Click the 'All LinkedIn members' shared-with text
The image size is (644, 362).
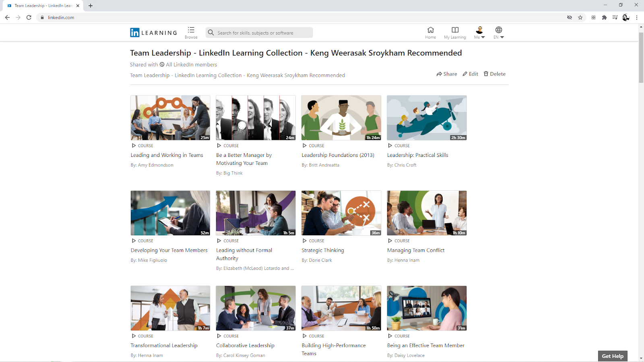191,65
